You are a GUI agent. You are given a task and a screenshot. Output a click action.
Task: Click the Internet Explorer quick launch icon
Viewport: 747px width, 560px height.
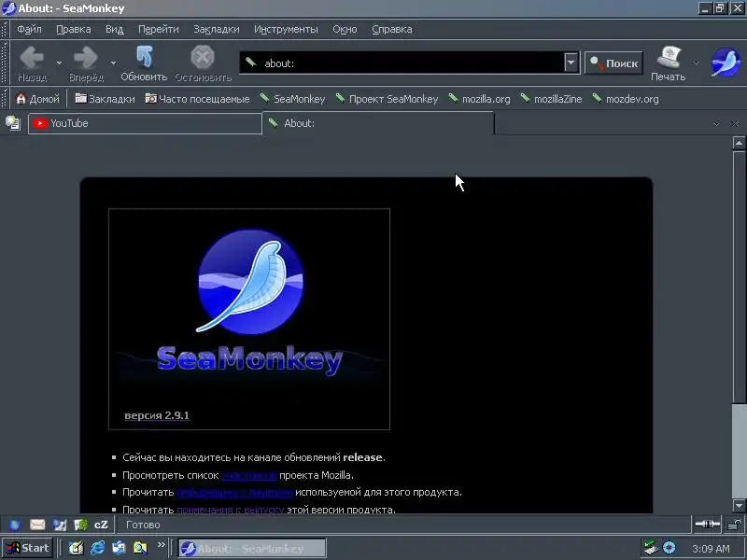(x=98, y=548)
